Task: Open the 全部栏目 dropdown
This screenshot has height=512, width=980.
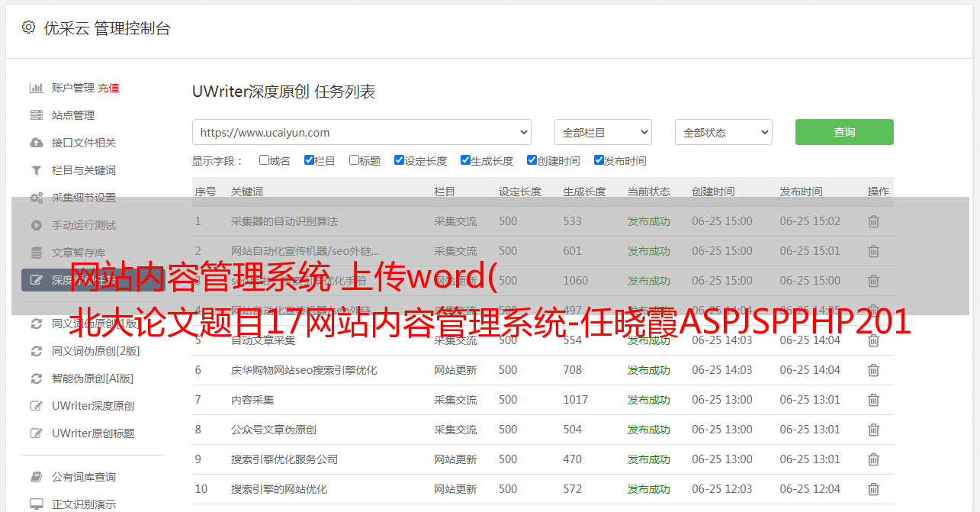Action: tap(603, 132)
